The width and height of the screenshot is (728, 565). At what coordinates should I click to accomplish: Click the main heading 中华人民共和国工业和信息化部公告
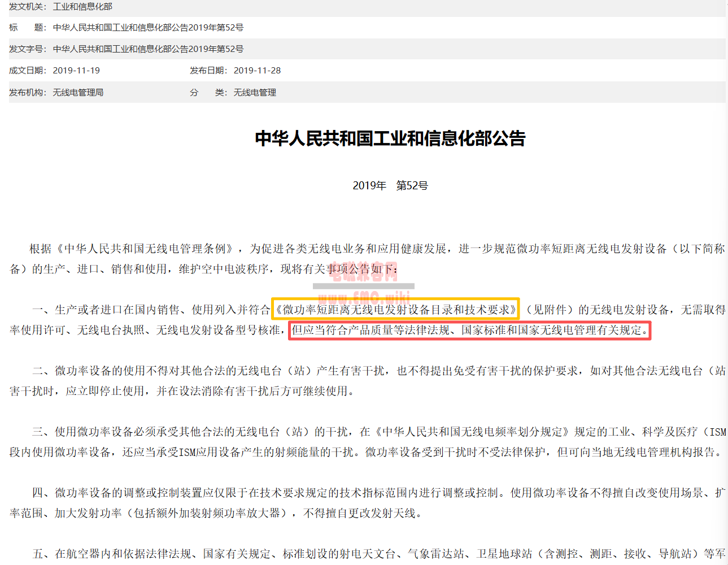(x=390, y=138)
